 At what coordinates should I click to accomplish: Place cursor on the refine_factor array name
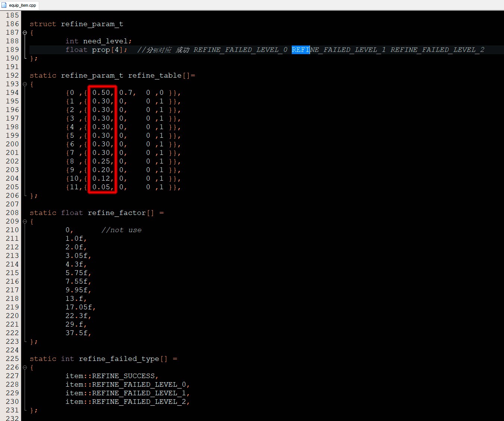116,213
